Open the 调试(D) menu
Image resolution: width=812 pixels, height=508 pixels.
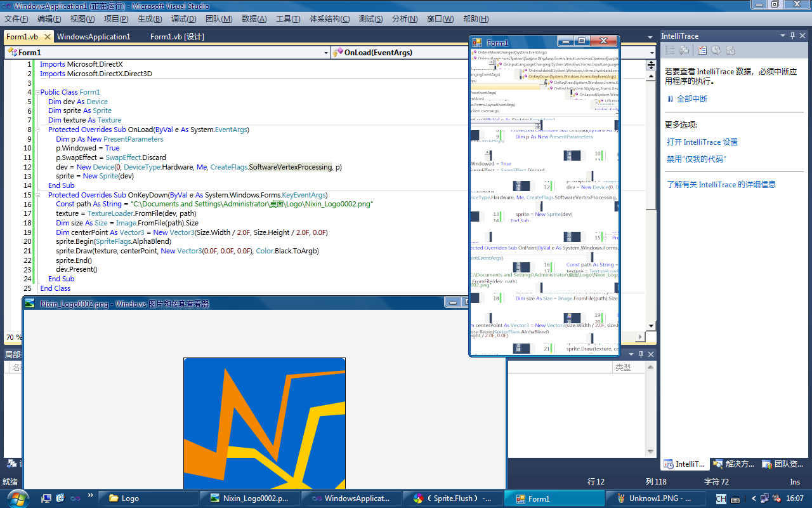click(x=183, y=19)
